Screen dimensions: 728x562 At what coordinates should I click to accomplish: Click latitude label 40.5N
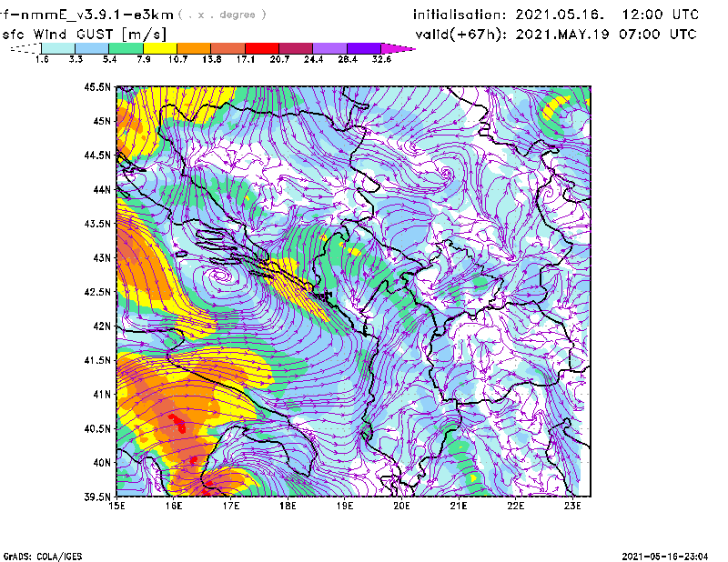pos(97,428)
